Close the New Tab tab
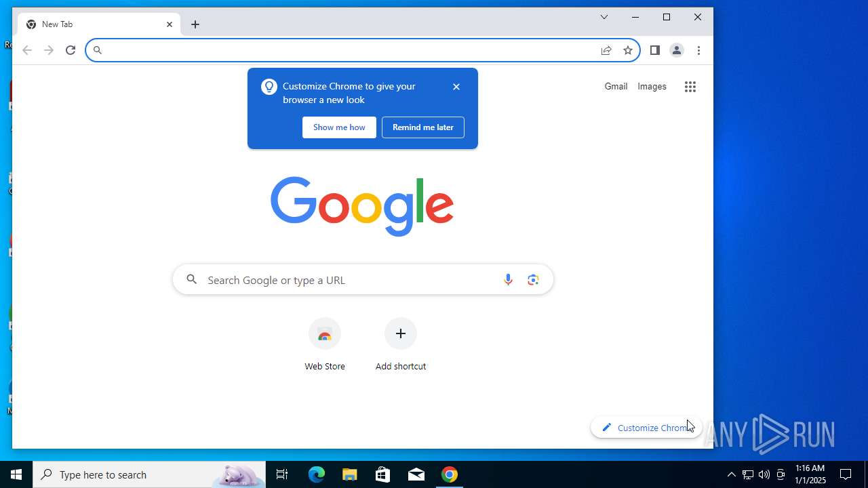The height and width of the screenshot is (488, 868). [x=170, y=24]
